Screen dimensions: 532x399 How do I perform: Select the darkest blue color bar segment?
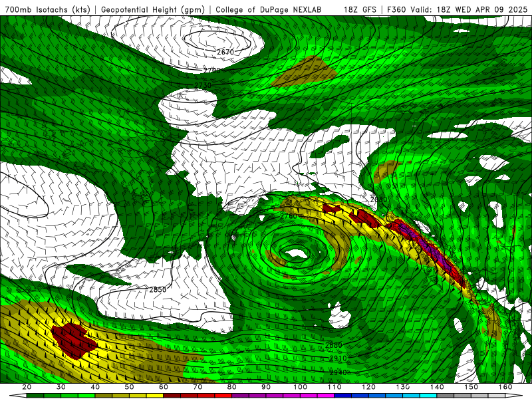(342, 395)
